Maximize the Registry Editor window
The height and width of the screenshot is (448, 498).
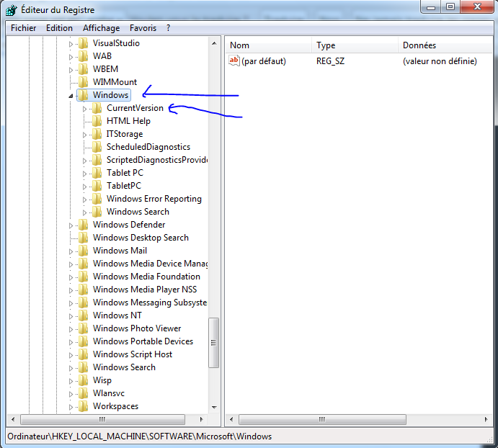coord(450,6)
